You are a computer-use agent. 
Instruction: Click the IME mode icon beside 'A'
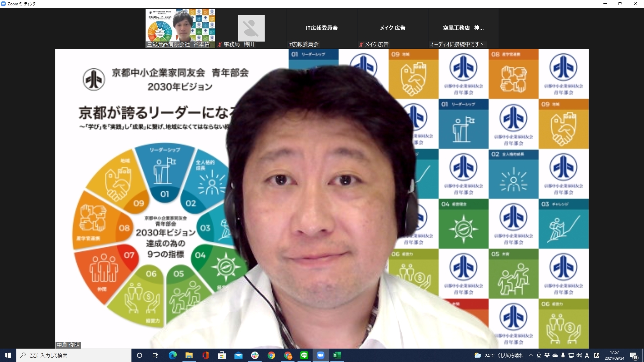pos(597,355)
